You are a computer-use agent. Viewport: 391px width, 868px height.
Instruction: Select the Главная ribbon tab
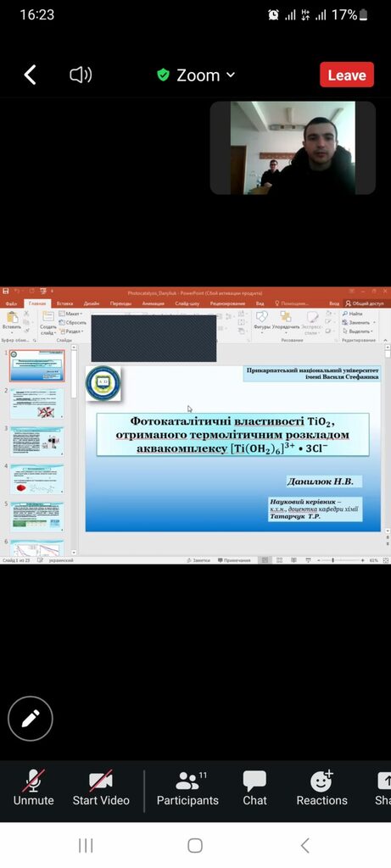pos(37,303)
